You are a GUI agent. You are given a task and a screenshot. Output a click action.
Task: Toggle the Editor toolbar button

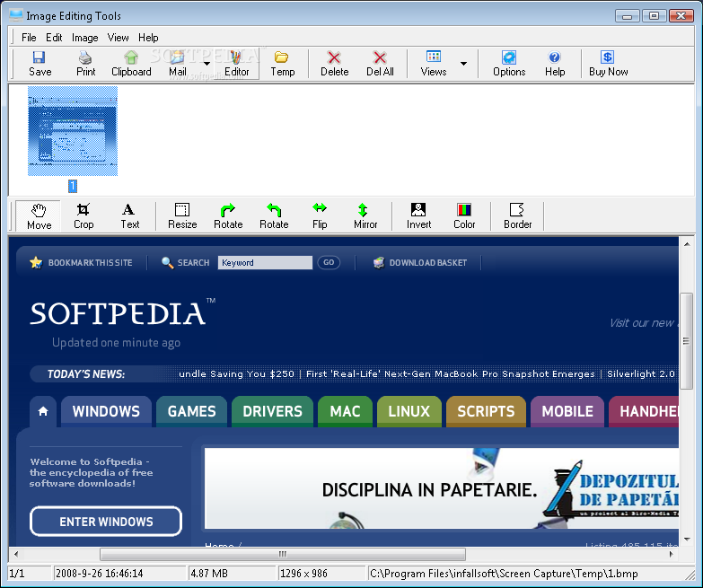click(237, 64)
